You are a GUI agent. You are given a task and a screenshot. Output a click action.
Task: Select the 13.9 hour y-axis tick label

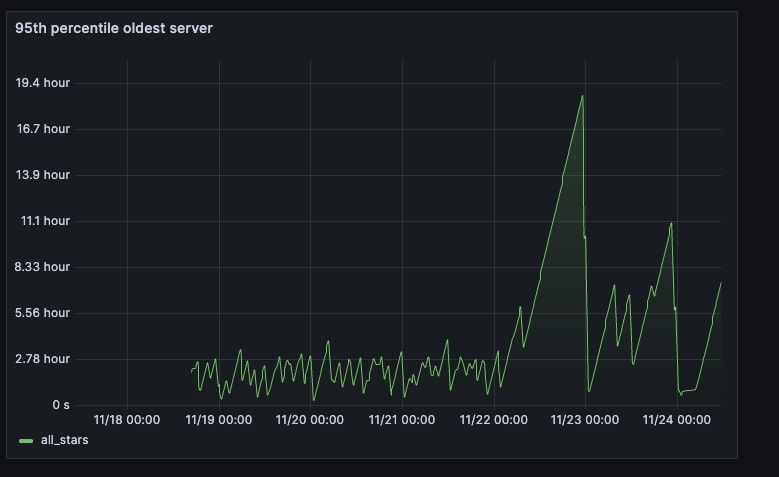click(43, 175)
